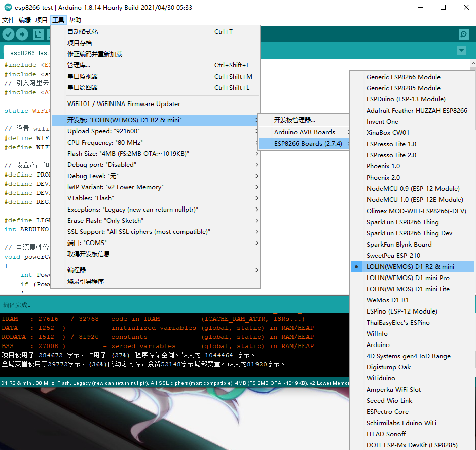The height and width of the screenshot is (450, 476).
Task: Expand the Upload Speed "921600" submenu
Action: pos(155,131)
